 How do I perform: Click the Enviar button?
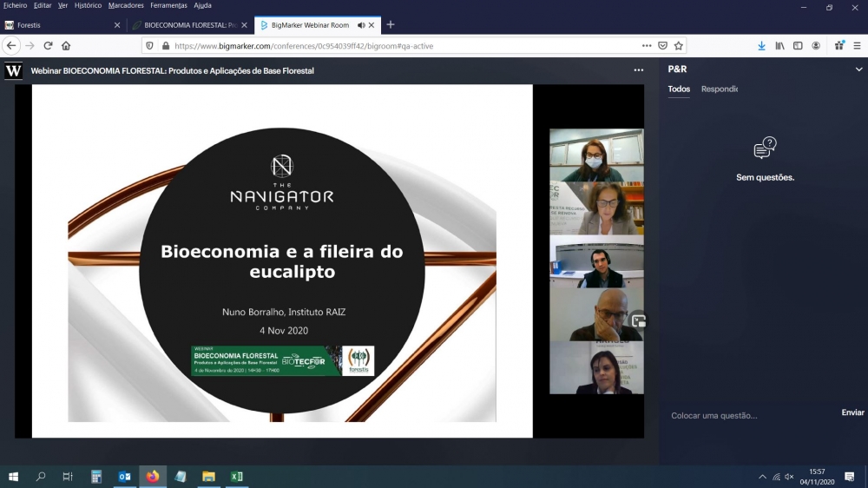(852, 412)
